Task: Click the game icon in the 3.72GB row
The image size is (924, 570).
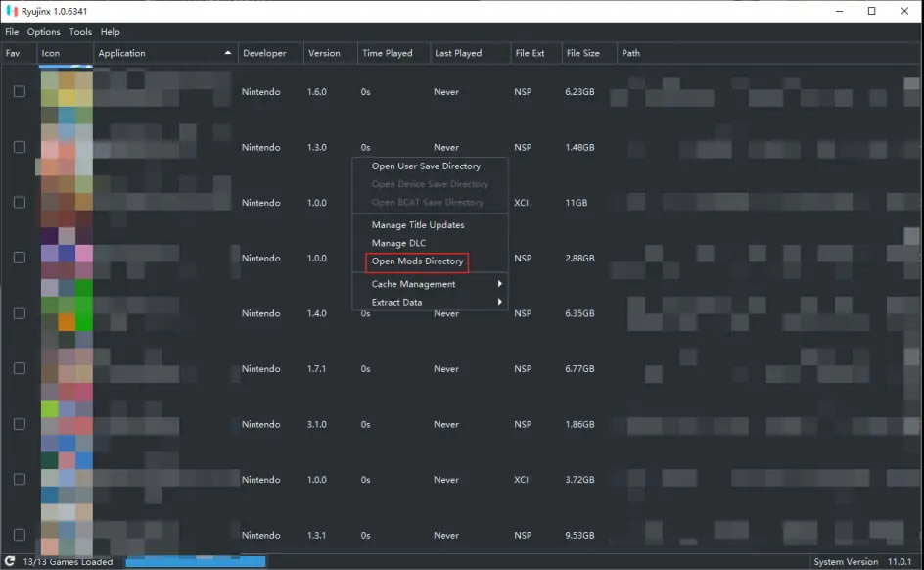Action: point(67,480)
